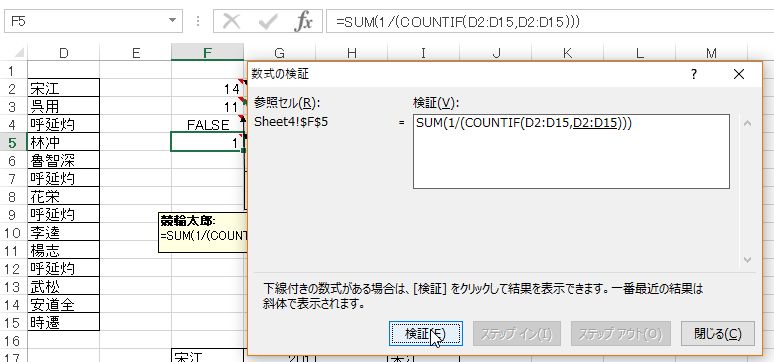
Task: Select row 5 header
Action: point(13,143)
